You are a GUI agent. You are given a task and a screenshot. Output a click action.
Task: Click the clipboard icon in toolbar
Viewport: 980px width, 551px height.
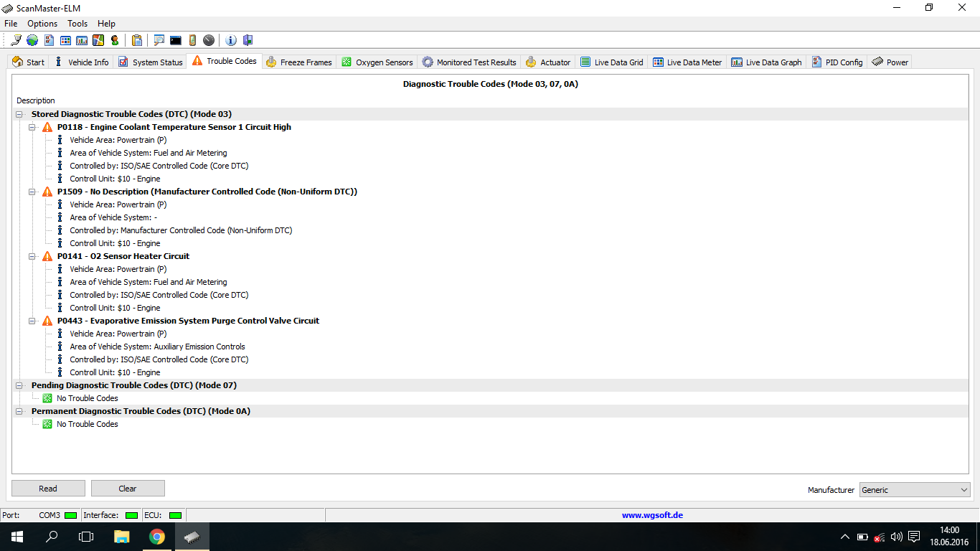136,40
